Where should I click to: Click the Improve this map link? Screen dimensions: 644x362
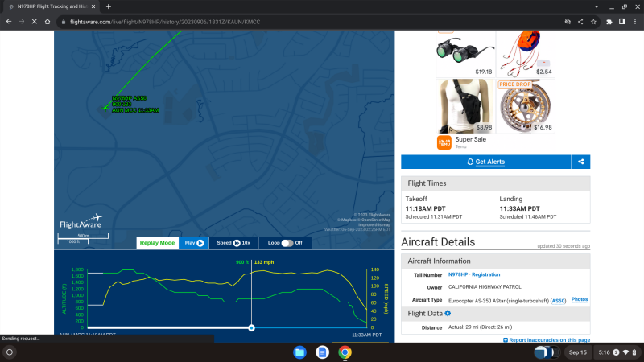pyautogui.click(x=374, y=225)
